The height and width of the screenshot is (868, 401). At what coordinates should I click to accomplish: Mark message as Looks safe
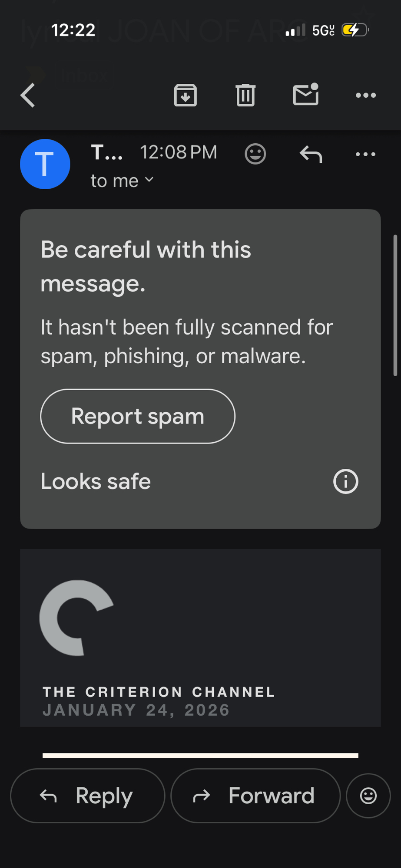[x=96, y=481]
